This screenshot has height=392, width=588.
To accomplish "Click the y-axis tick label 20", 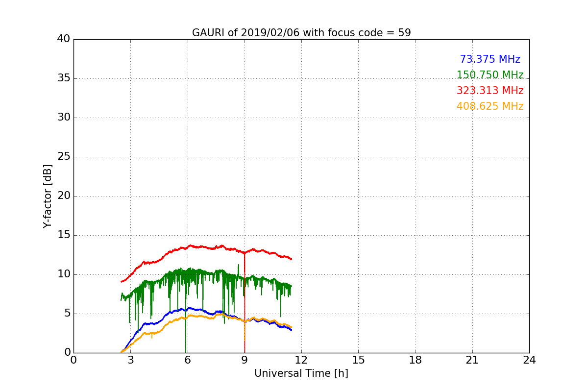I will pyautogui.click(x=63, y=196).
